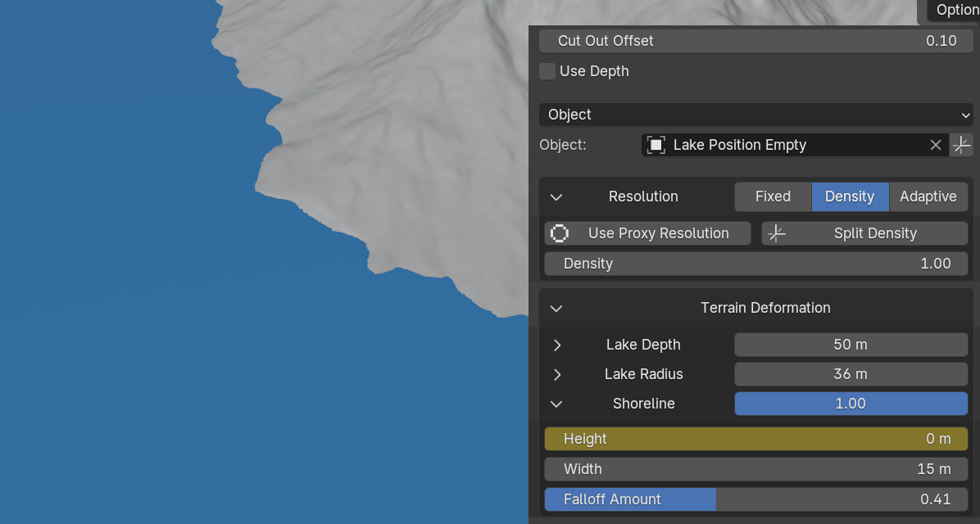
Task: Click the Cut Out Offset field
Action: click(x=755, y=41)
